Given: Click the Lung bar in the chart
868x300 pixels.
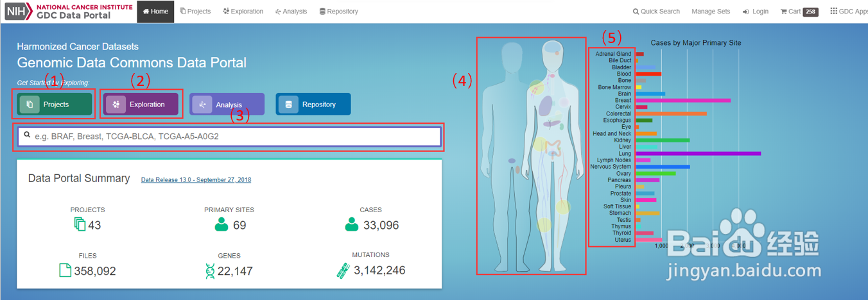Looking at the screenshot, I should click(698, 154).
